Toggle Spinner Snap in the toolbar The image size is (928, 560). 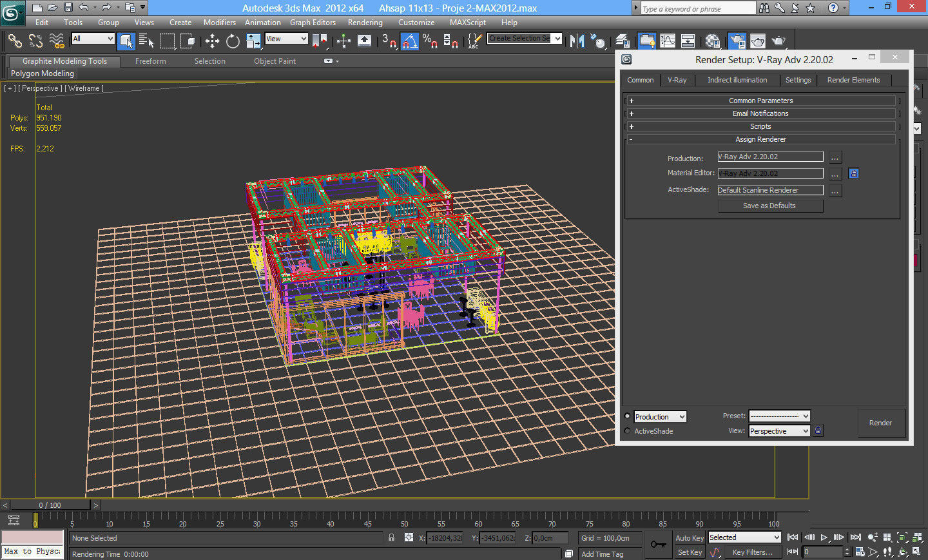tap(450, 41)
